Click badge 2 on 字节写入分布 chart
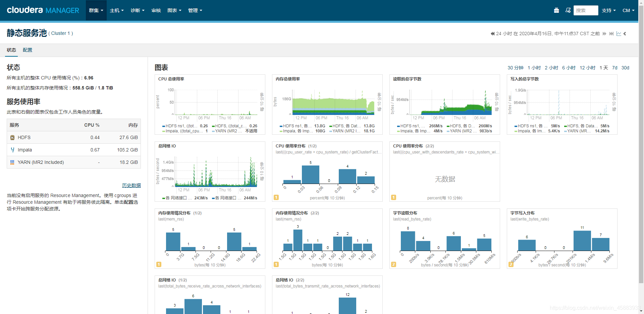This screenshot has width=644, height=314. coord(511,264)
